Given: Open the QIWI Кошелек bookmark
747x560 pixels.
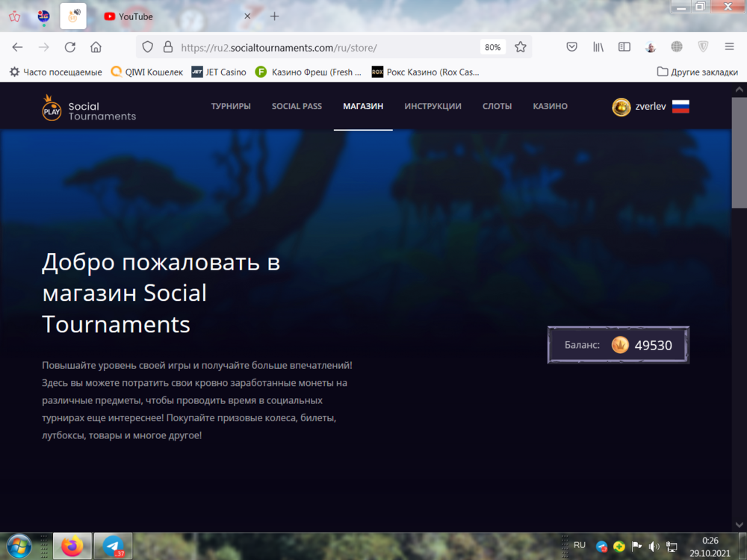Looking at the screenshot, I should 146,72.
